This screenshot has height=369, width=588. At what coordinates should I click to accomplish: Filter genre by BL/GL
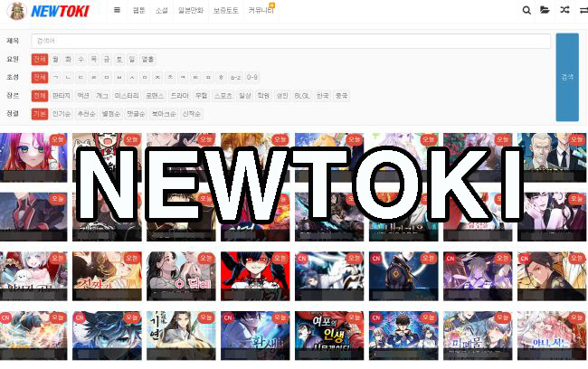click(302, 96)
